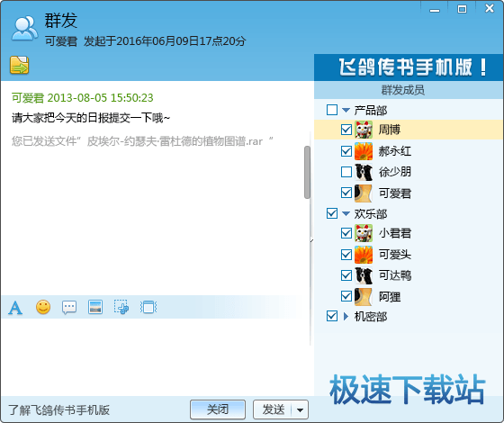Select the 徐少朋 member name
The height and width of the screenshot is (423, 504).
click(x=395, y=172)
